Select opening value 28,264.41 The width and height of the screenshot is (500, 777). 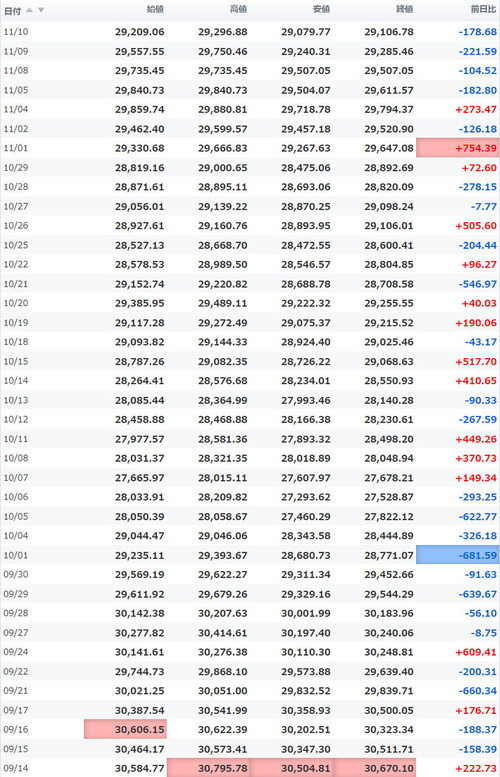pyautogui.click(x=140, y=381)
